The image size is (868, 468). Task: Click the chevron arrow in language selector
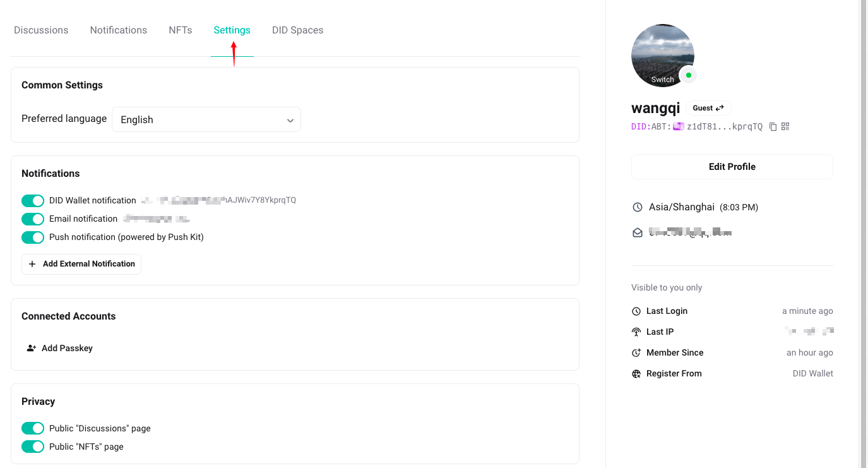click(x=290, y=121)
